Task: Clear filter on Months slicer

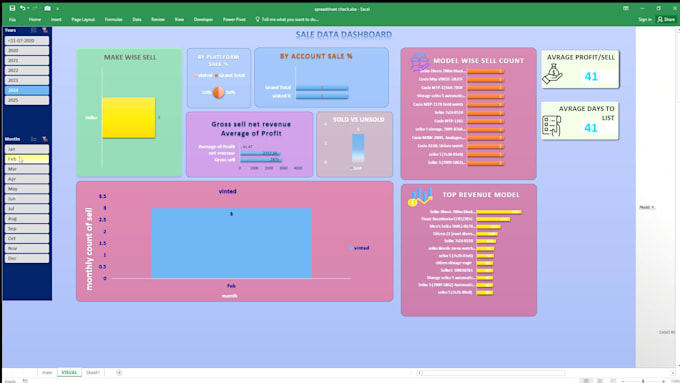Action: 45,139
